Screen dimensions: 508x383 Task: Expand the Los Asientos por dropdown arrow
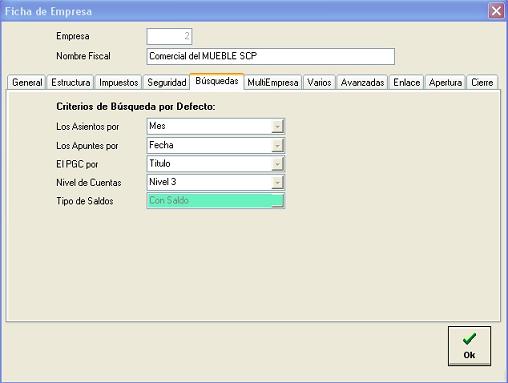(277, 127)
